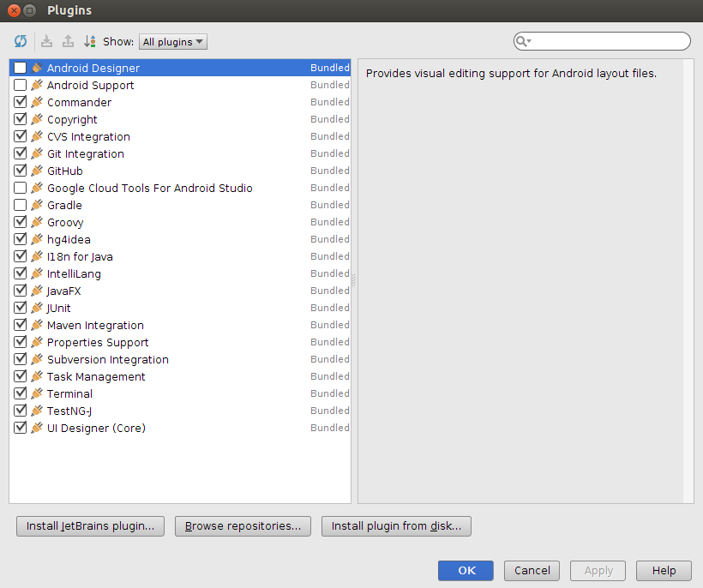Confirm with the OK button
The height and width of the screenshot is (588, 703).
click(466, 571)
